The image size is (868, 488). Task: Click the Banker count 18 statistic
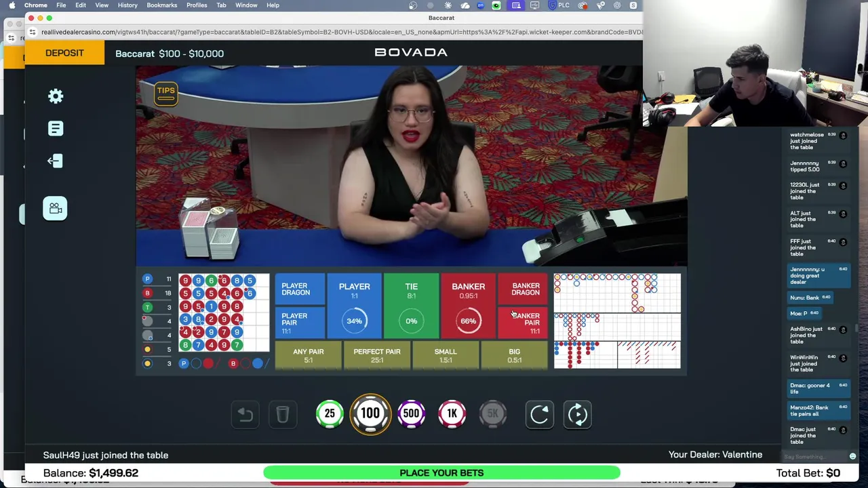point(159,293)
